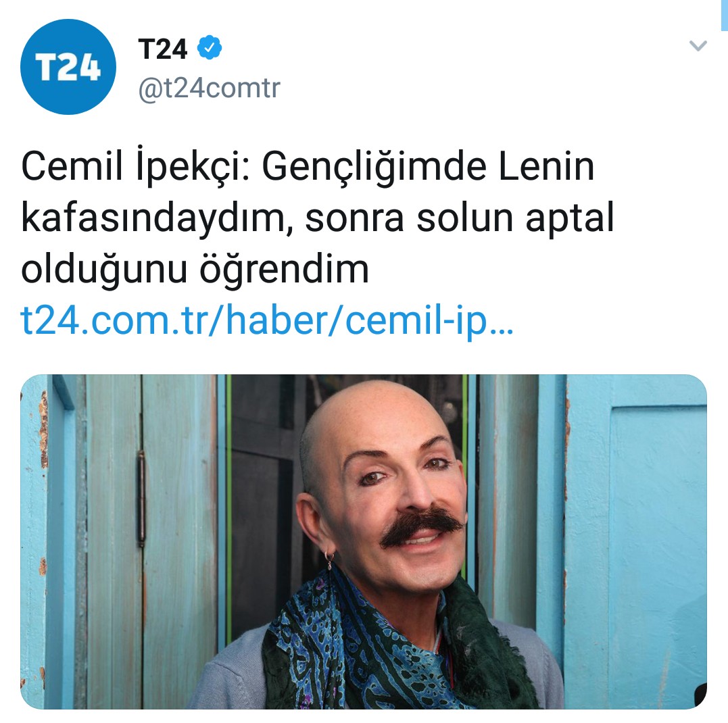Image resolution: width=728 pixels, height=723 pixels.
Task: Follow the t24.com.tr/haber/cemil-ip… article link
Action: click(x=268, y=321)
